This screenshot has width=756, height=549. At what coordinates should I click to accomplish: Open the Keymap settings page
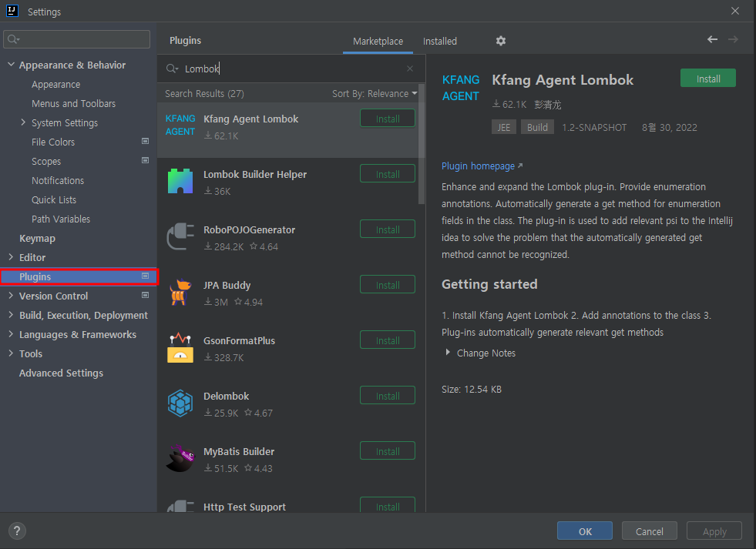(x=37, y=239)
